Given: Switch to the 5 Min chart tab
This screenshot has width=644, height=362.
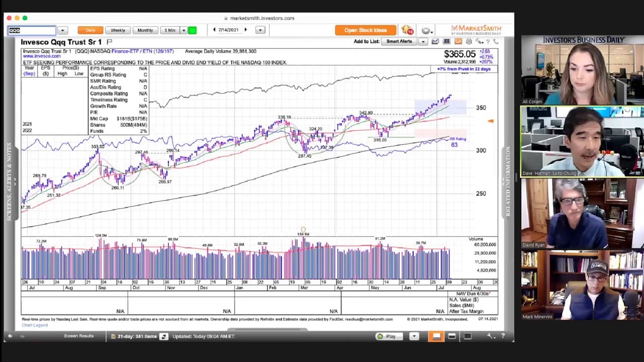Looking at the screenshot, I should (170, 30).
